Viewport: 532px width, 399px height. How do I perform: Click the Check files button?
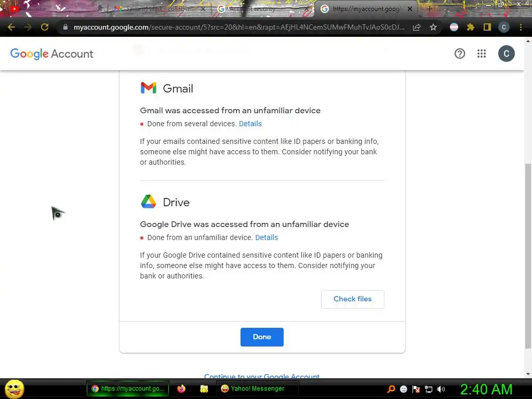[x=353, y=299]
